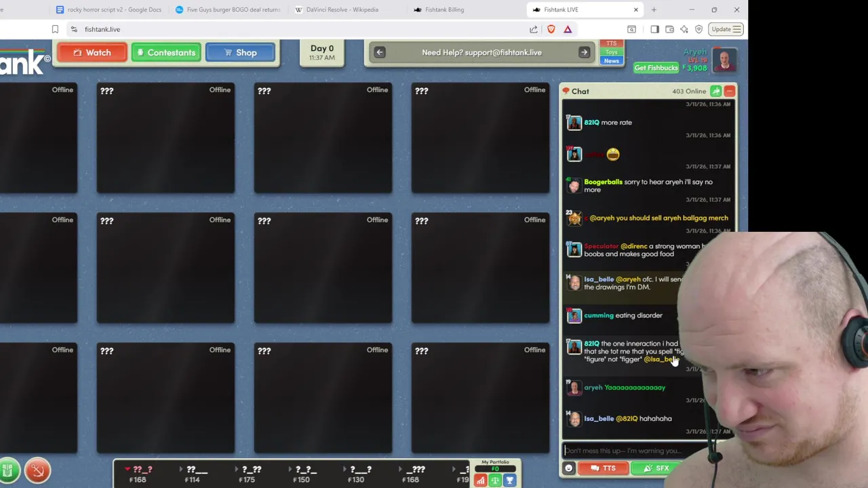Open Brave Shields lion icon

(551, 29)
